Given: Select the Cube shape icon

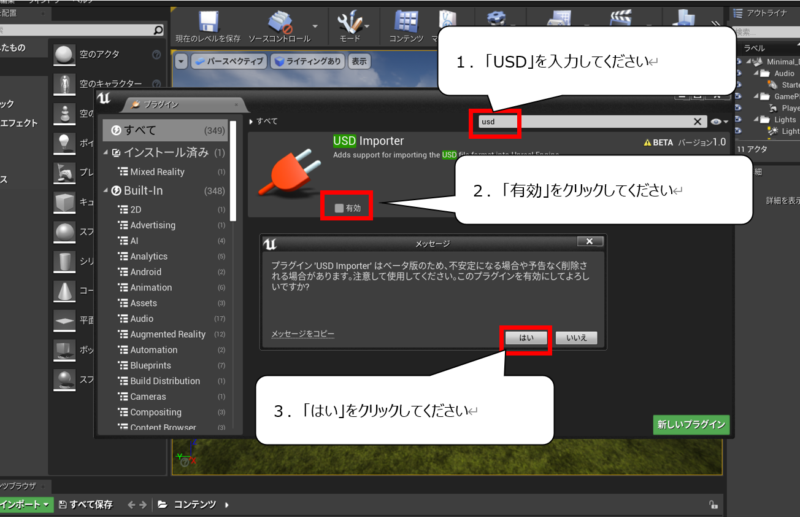Looking at the screenshot, I should 64,203.
